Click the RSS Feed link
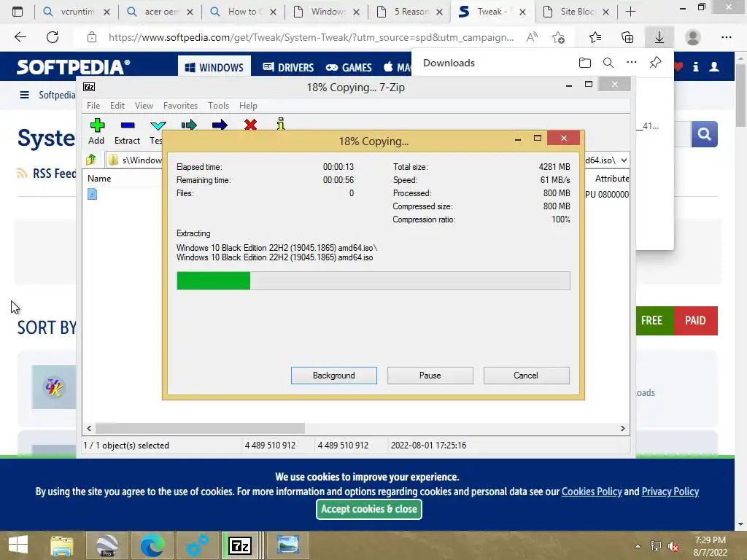747x560 pixels. tap(47, 174)
